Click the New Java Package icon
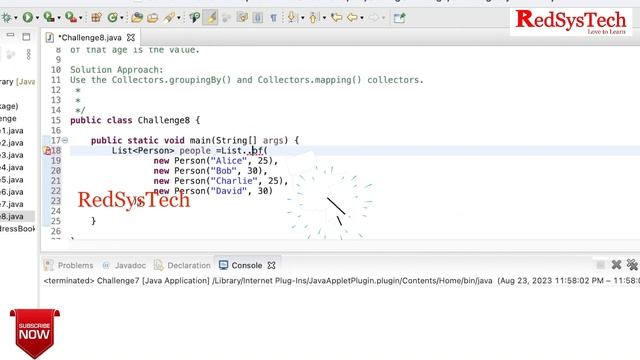This screenshot has height=360, width=640. click(96, 18)
